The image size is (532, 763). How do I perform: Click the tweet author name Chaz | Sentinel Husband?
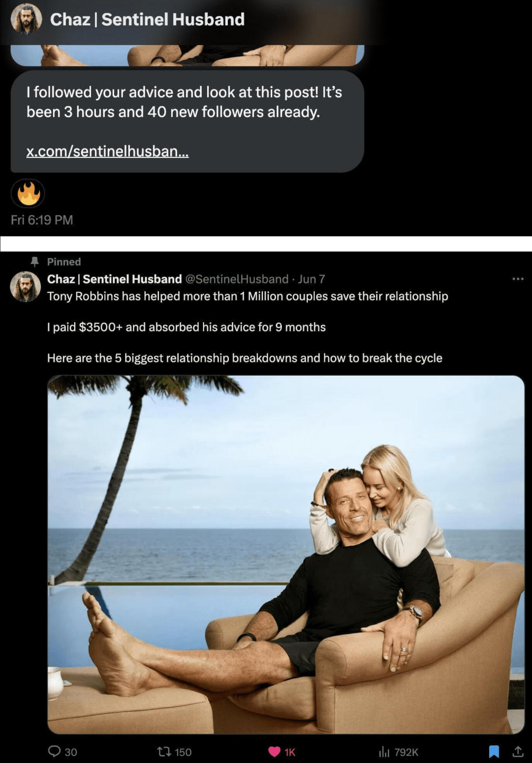pos(114,279)
